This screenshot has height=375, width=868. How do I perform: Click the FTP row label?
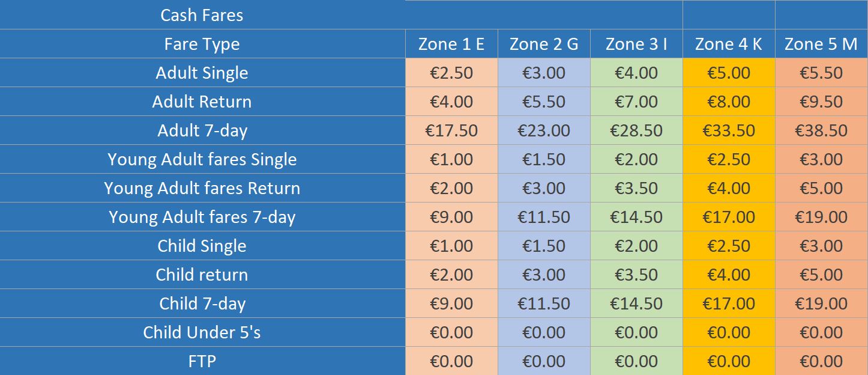point(202,361)
